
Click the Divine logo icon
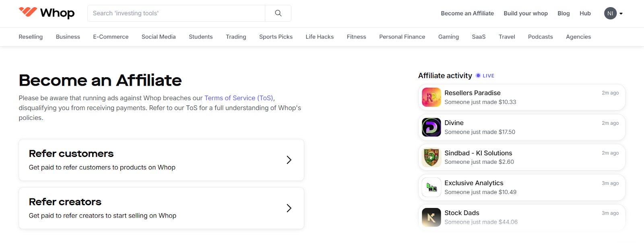click(431, 127)
